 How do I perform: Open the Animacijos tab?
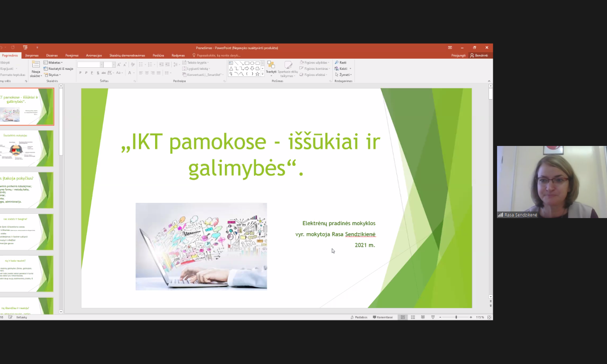click(94, 55)
